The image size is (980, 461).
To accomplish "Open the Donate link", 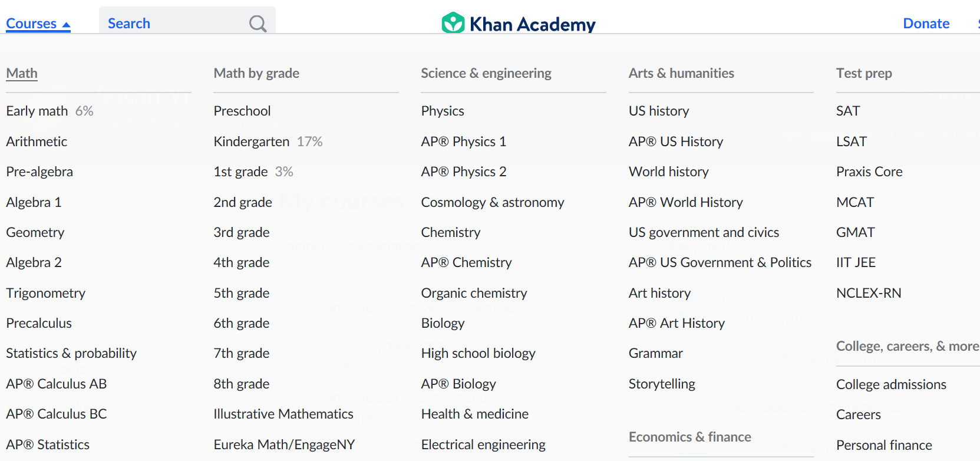I will [x=926, y=24].
